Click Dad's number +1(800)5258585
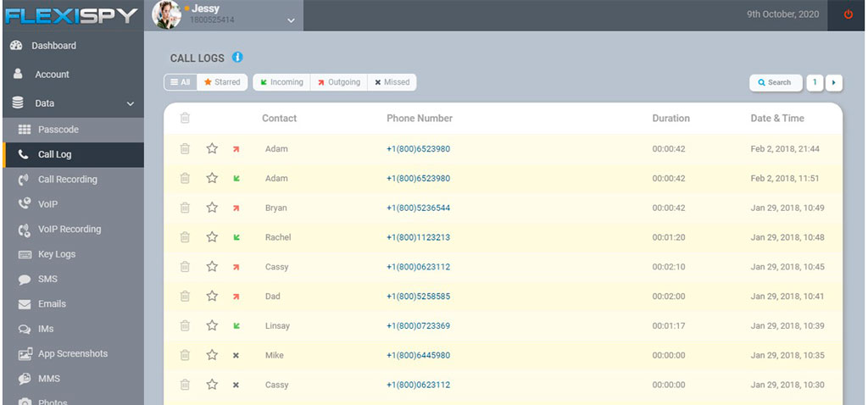The image size is (868, 405). tap(419, 297)
